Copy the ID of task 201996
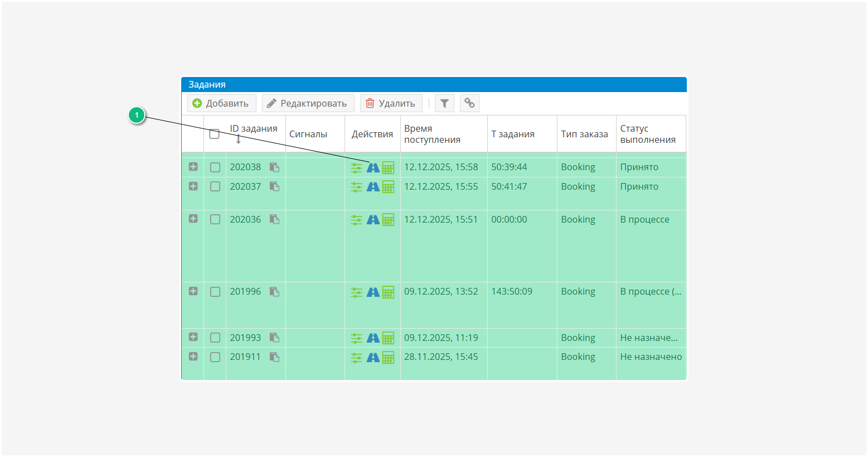 pyautogui.click(x=274, y=292)
